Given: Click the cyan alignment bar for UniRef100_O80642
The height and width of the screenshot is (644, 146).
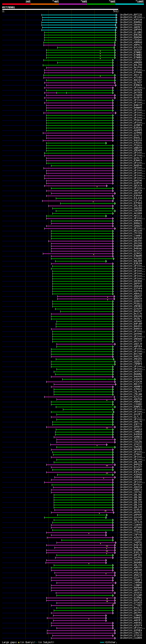Looking at the screenshot, I should point(79,25).
